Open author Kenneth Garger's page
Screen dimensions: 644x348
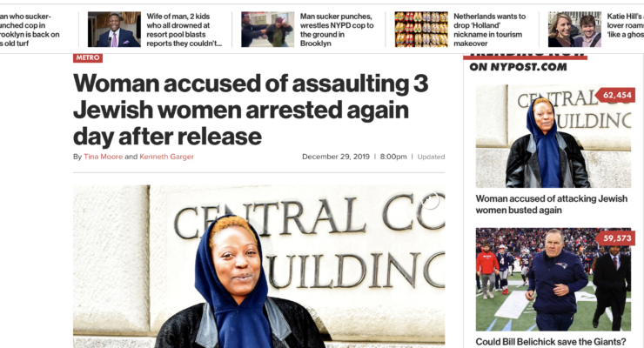point(166,157)
